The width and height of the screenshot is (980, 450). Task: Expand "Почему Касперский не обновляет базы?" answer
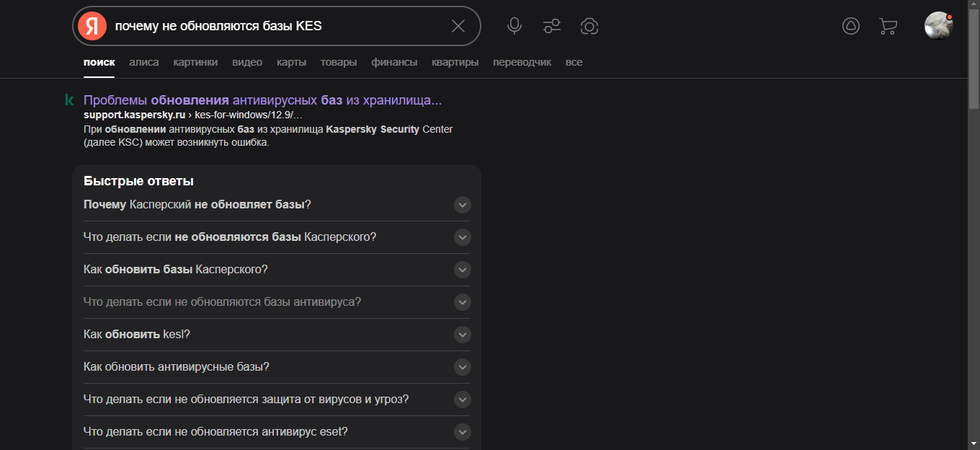pyautogui.click(x=463, y=205)
